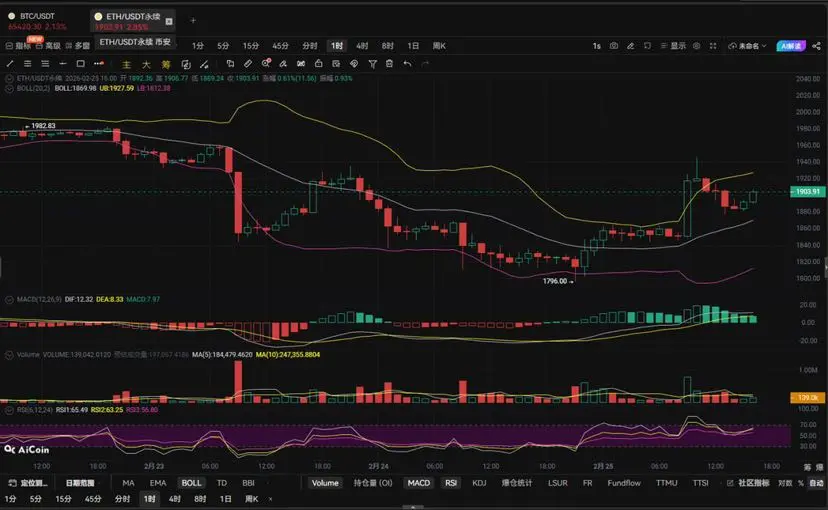
Task: Open more drawing tools (three dots)
Action: click(x=99, y=64)
